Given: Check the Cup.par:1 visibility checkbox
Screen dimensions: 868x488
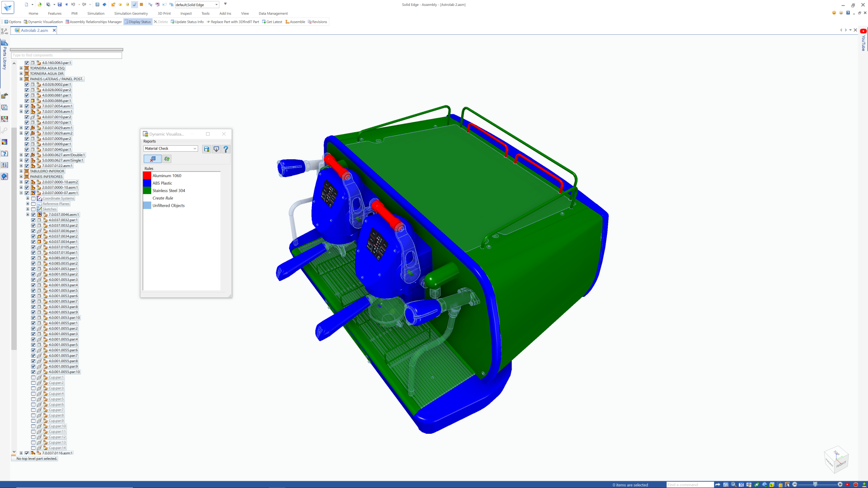Looking at the screenshot, I should [33, 377].
